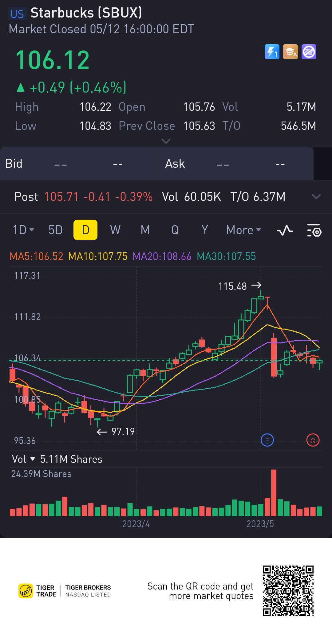Open the 1D timeframe dropdown

click(23, 230)
